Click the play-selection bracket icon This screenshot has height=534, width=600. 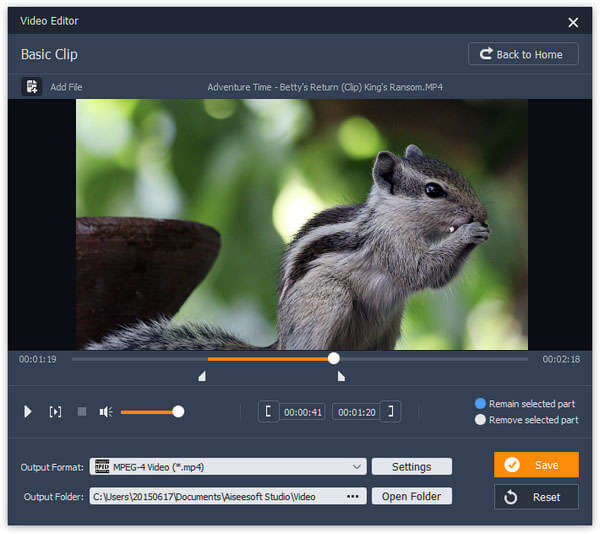click(x=55, y=412)
